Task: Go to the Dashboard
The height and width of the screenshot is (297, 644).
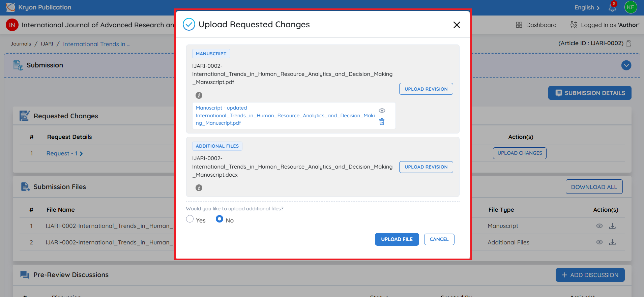Action: click(x=536, y=25)
